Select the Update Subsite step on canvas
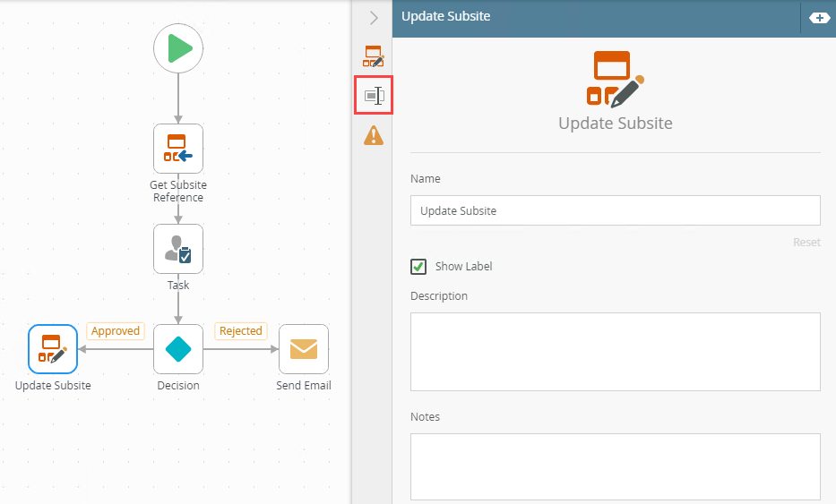The image size is (836, 504). 53,349
